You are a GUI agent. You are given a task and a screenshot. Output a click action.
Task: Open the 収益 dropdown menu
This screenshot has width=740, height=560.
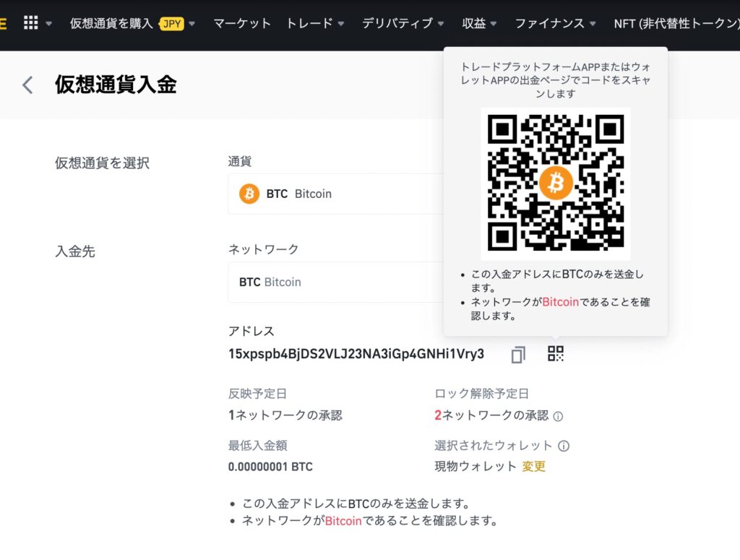(x=479, y=23)
